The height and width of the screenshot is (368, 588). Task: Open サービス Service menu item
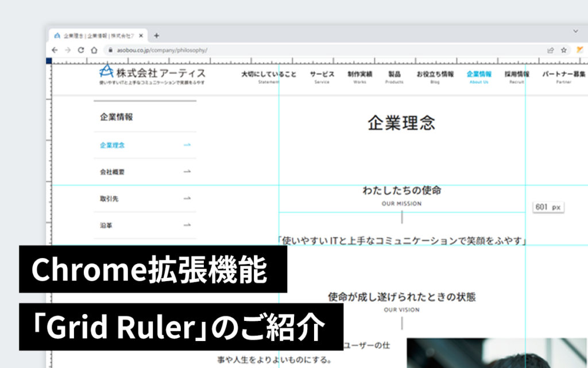pos(322,77)
